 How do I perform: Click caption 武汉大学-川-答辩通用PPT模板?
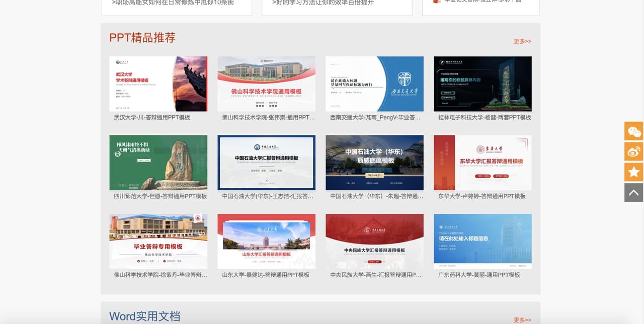tap(152, 117)
